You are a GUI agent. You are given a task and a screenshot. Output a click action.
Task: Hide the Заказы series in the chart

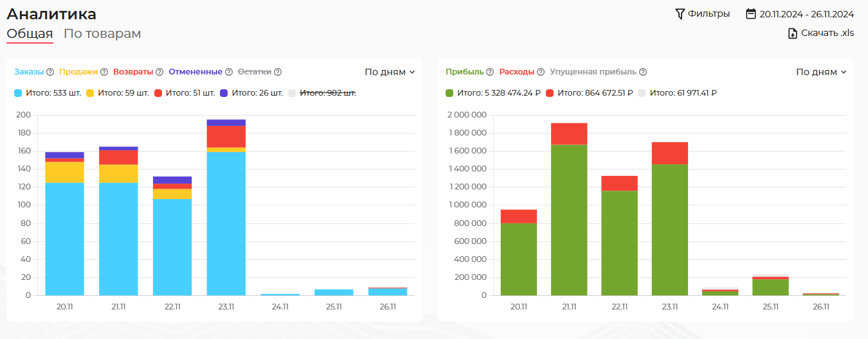pos(30,72)
